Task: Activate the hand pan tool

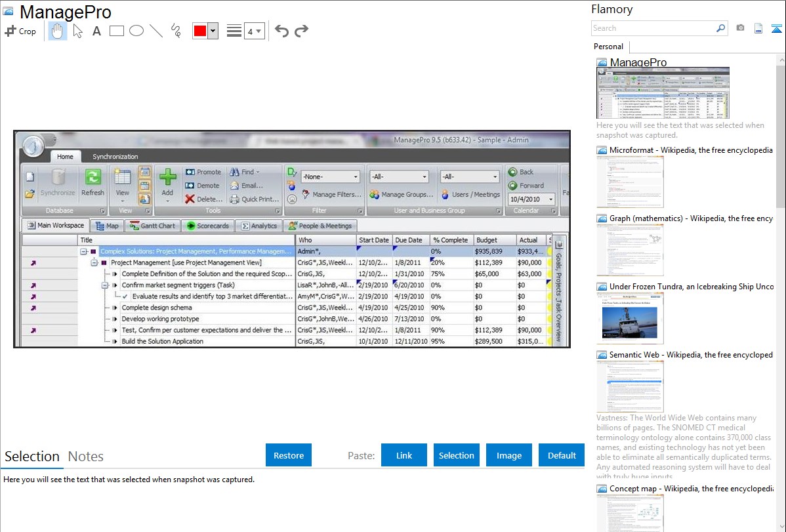Action: (x=58, y=31)
